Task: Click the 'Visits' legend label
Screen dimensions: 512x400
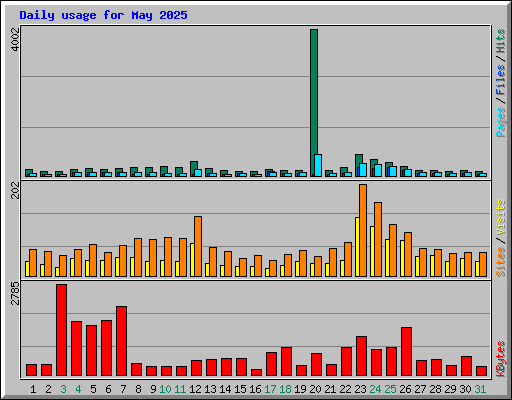Action: click(x=500, y=217)
